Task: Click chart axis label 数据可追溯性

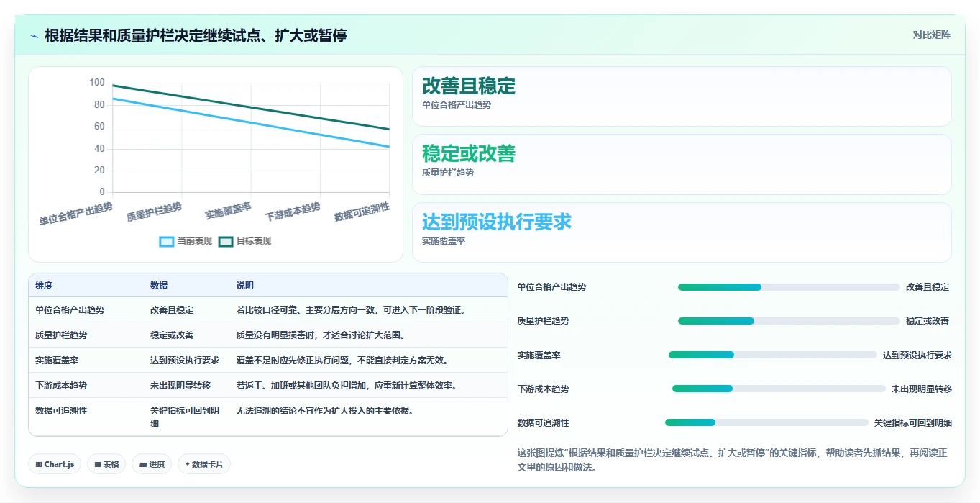Action: coord(362,212)
